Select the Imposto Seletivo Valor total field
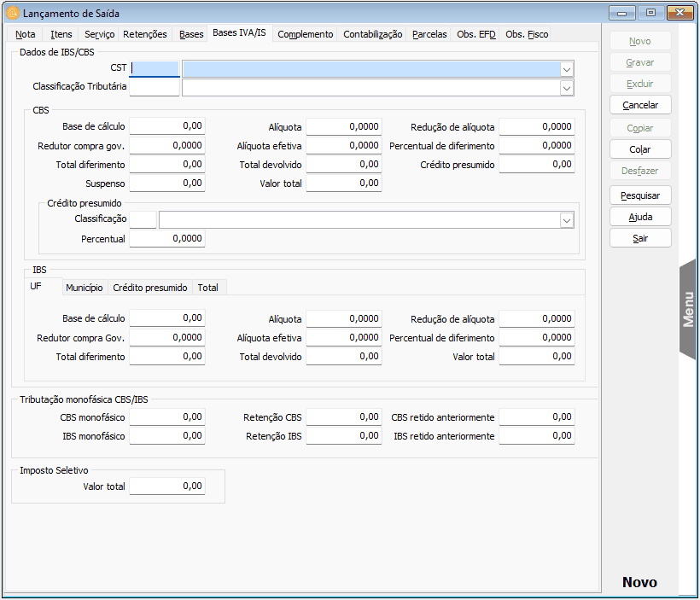The height and width of the screenshot is (600, 700). 167,486
